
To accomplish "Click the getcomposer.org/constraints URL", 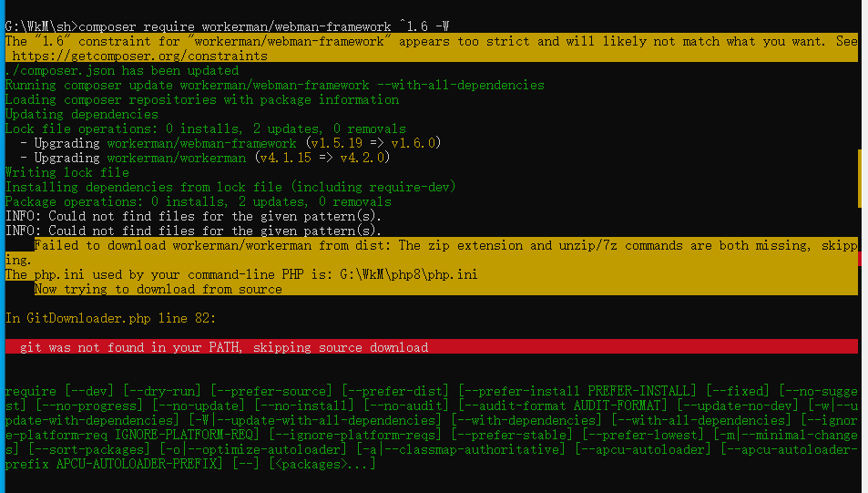I will 139,56.
